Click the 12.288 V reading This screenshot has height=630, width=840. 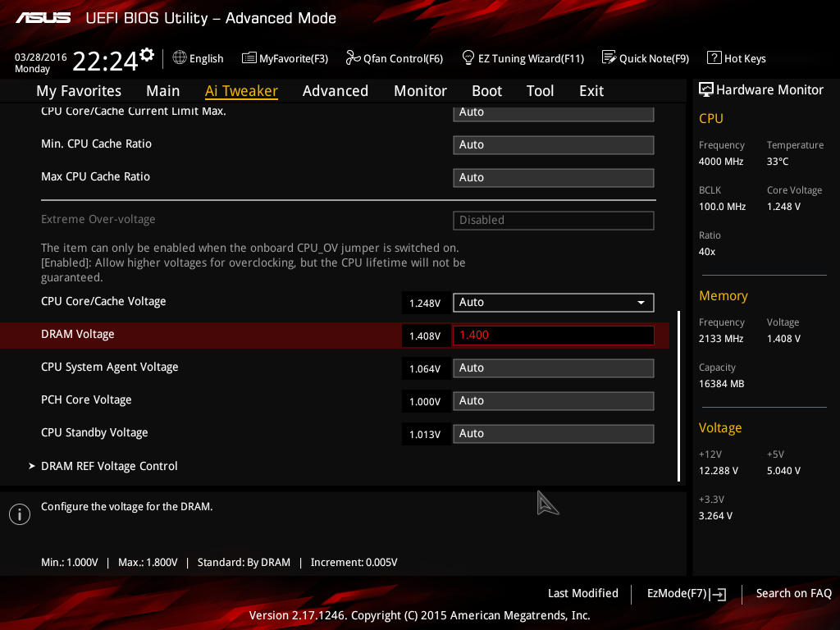(x=719, y=470)
